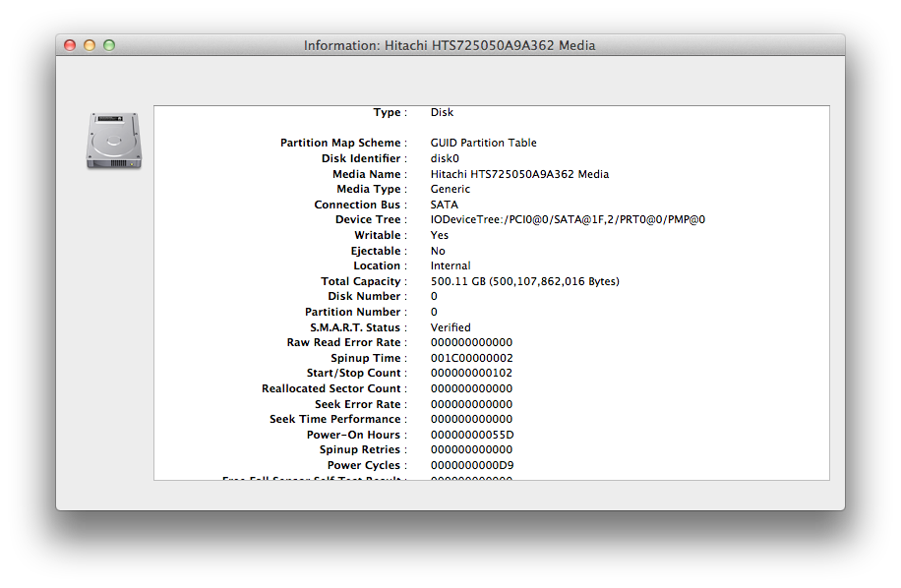This screenshot has height=588, width=901.
Task: Select the Reallocated Sector Count value
Action: point(471,388)
